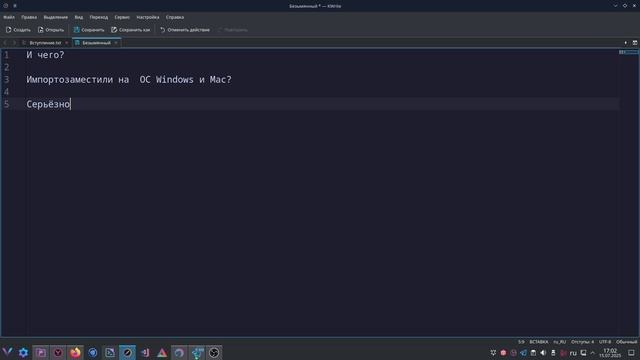Open the Сервис menu

(122, 17)
